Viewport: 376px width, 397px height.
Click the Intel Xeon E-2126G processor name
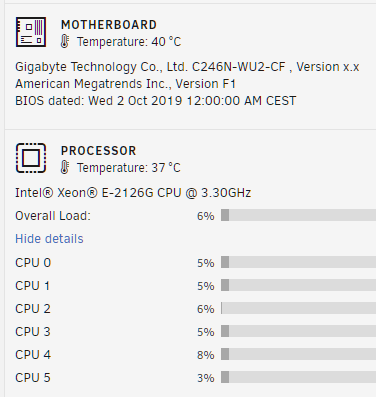point(133,193)
